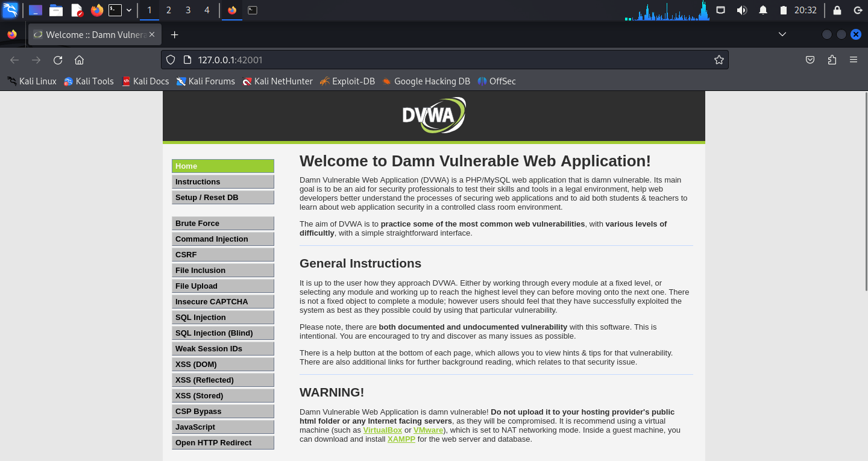Image resolution: width=868 pixels, height=461 pixels.
Task: Follow the XAMPP link
Action: coord(401,439)
